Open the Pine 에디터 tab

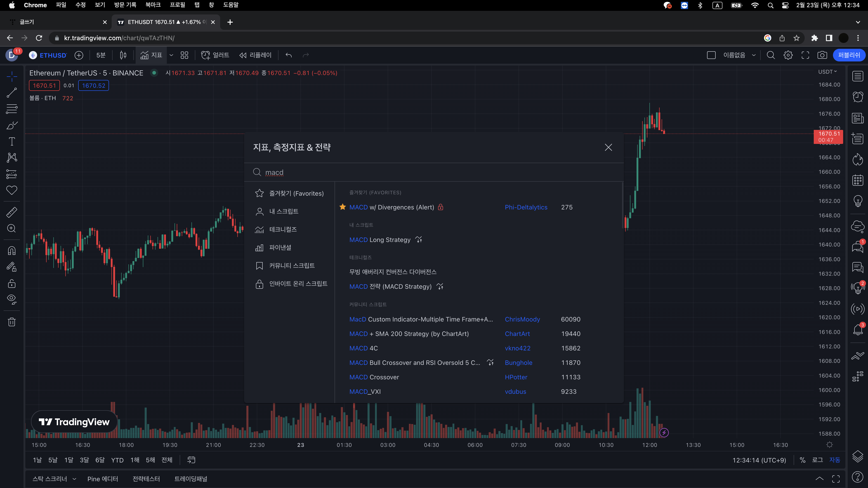pyautogui.click(x=102, y=479)
